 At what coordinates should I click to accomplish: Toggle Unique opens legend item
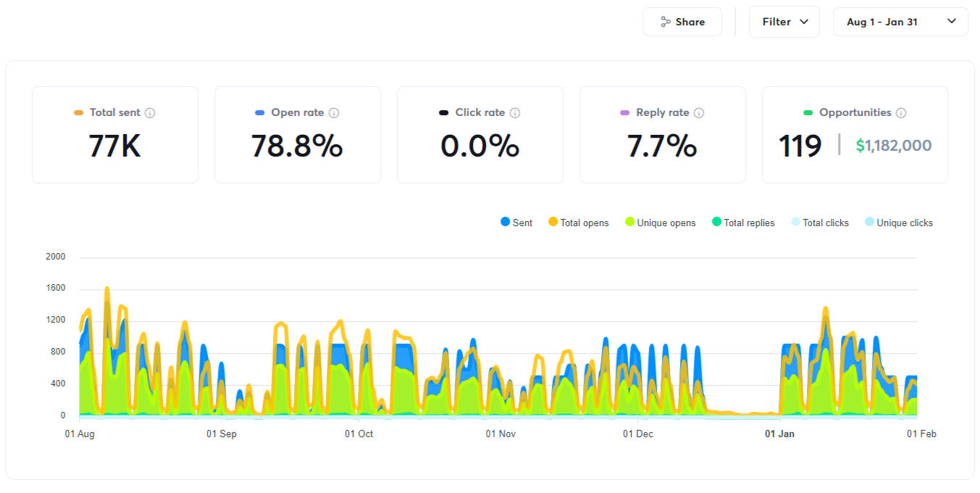click(660, 223)
